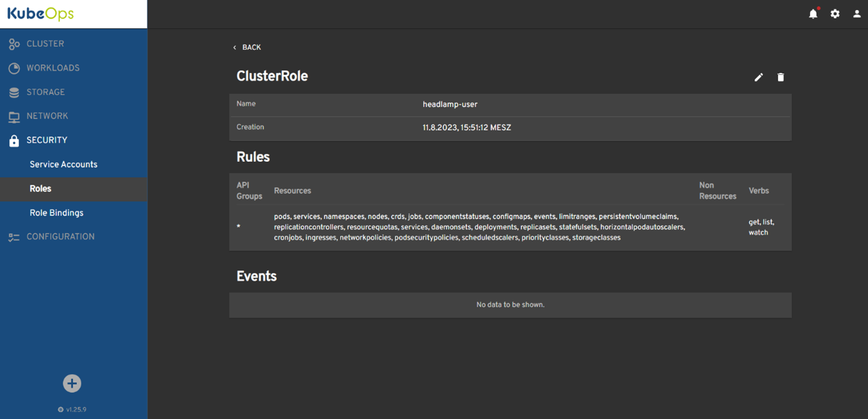Click the v1.25.9 version label
The width and height of the screenshot is (868, 419).
[x=76, y=410]
